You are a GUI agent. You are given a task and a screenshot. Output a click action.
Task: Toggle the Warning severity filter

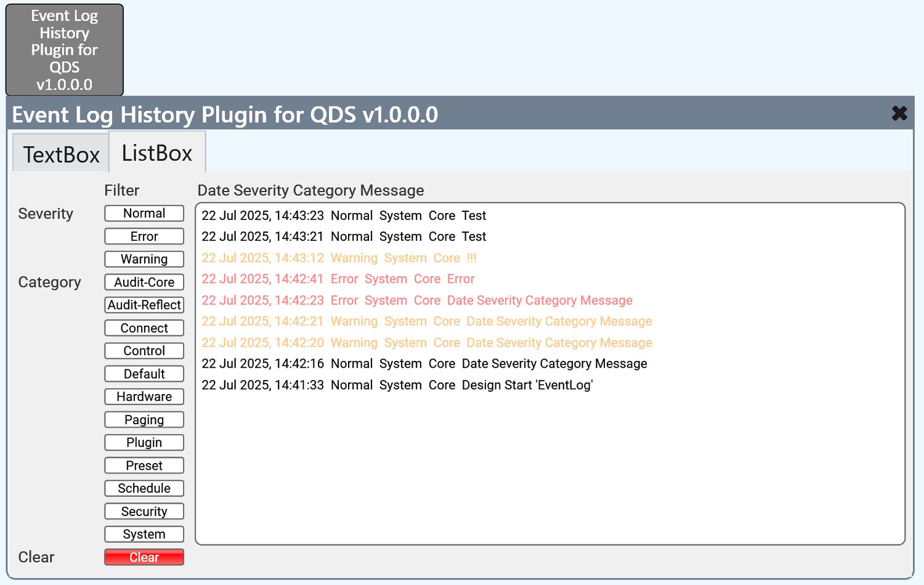click(x=144, y=259)
